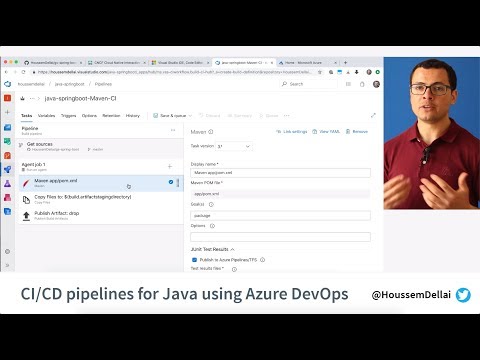Expand the collapsed left sidebar chevrons

click(x=7, y=265)
